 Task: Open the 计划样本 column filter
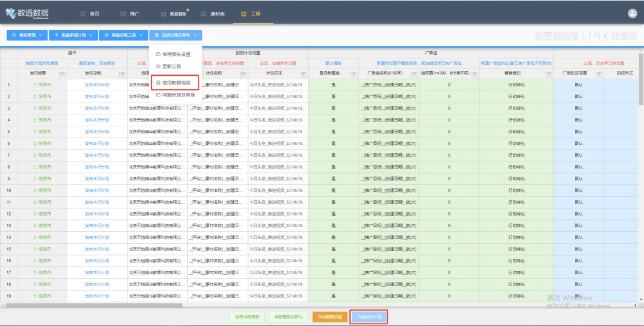[x=303, y=74]
